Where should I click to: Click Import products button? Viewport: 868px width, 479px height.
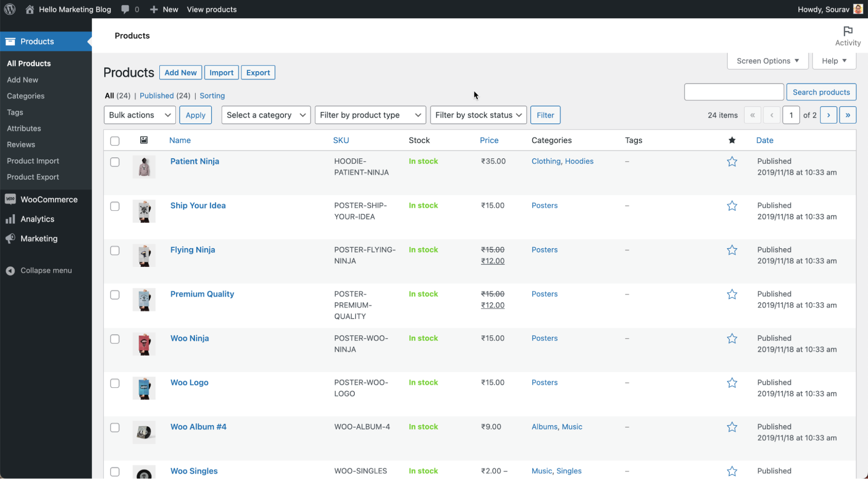(x=221, y=72)
